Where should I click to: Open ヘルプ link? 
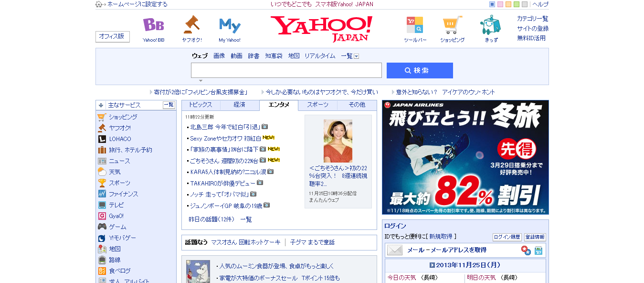point(540,4)
